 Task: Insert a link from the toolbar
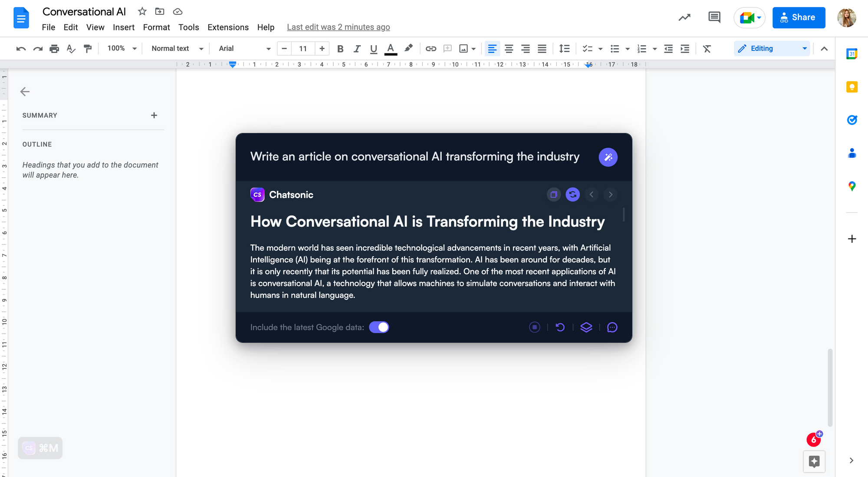[431, 49]
